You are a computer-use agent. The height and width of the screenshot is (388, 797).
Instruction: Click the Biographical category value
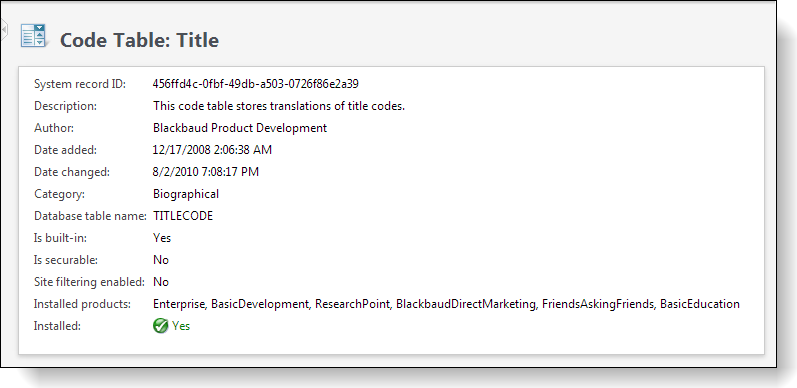tap(186, 194)
